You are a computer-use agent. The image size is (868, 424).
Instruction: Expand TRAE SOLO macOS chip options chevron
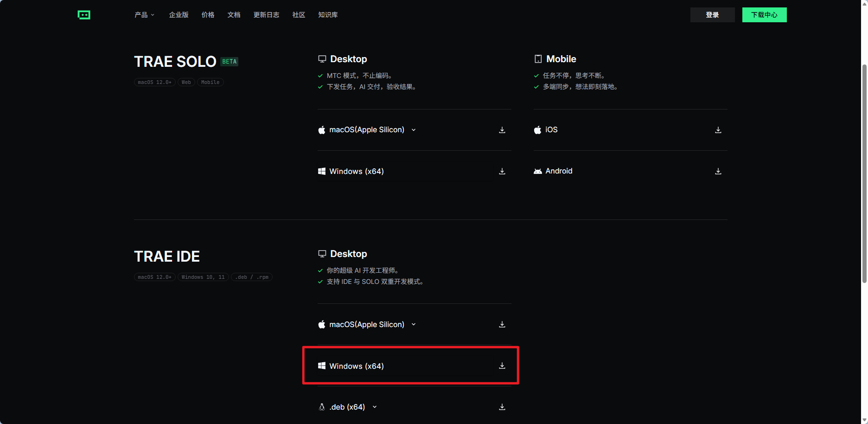click(x=414, y=130)
